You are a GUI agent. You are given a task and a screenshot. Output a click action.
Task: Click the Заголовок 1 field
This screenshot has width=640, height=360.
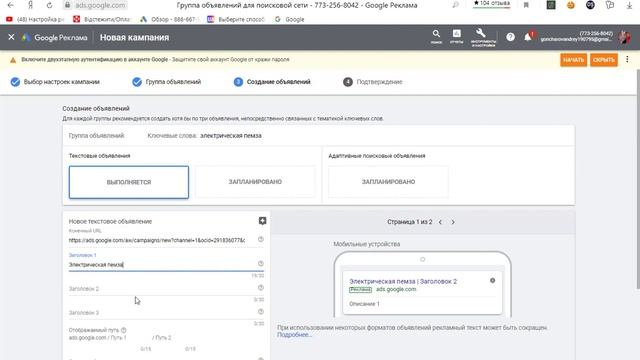click(162, 264)
